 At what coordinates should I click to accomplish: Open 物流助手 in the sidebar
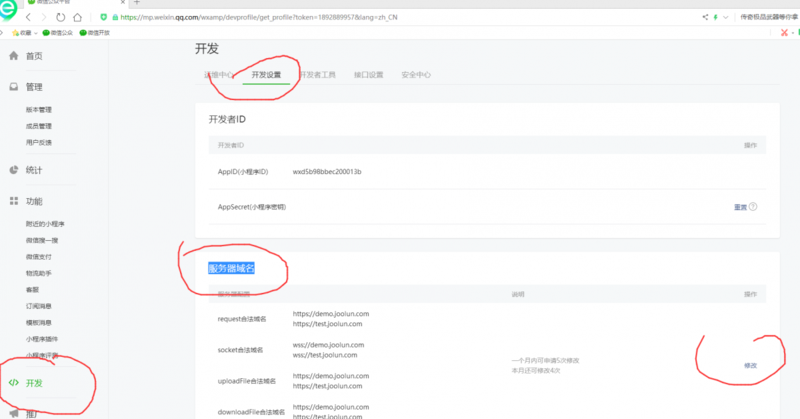click(x=39, y=273)
